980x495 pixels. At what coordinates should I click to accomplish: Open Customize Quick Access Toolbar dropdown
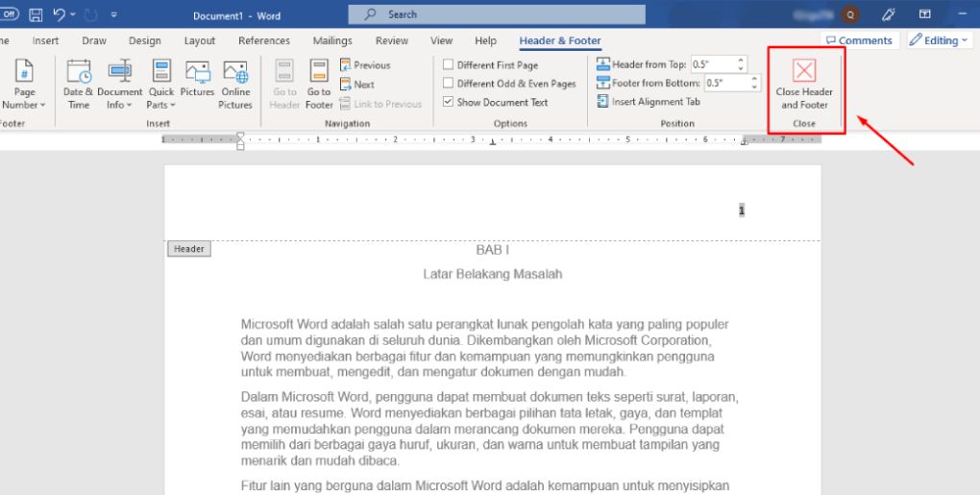click(x=113, y=14)
